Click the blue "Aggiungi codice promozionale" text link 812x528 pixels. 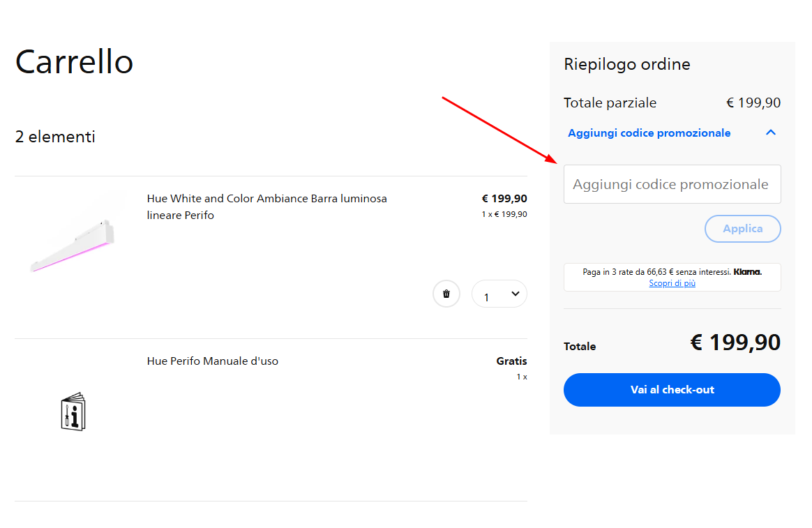[648, 132]
